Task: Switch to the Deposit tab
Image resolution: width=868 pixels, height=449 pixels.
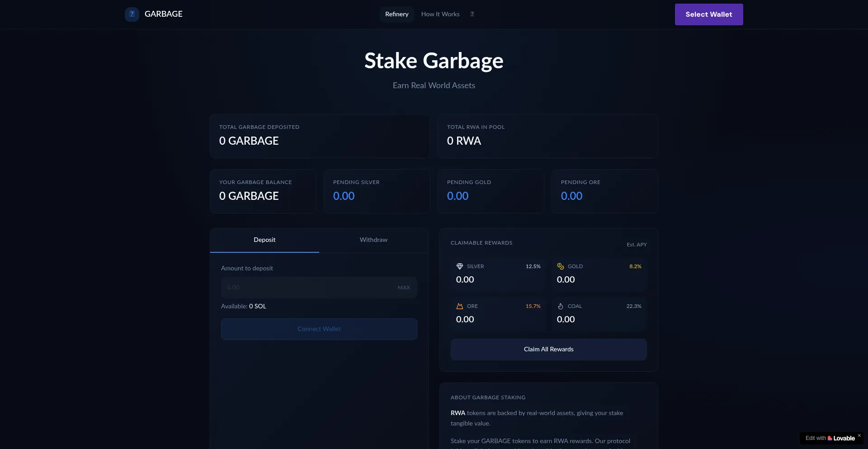Action: [x=264, y=240]
